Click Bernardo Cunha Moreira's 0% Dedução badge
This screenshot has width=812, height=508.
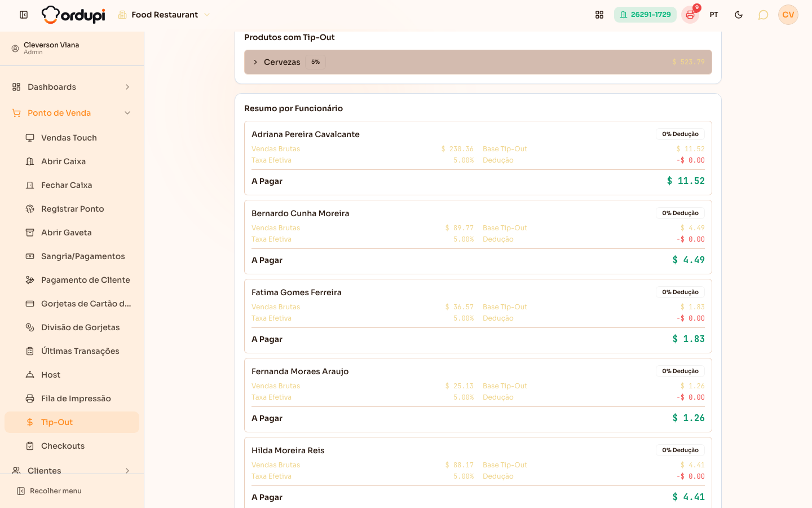[680, 213]
